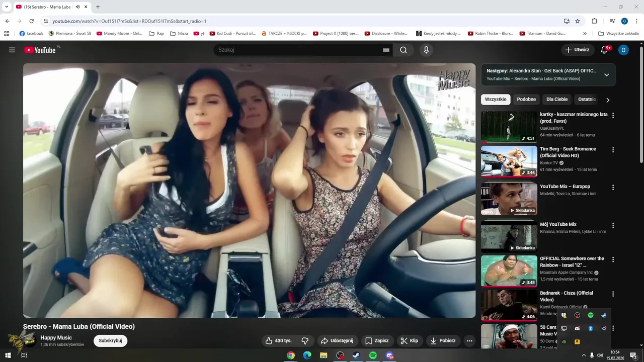Select the Ostatnio filter chip
Screen dimensions: 644x362
587,100
